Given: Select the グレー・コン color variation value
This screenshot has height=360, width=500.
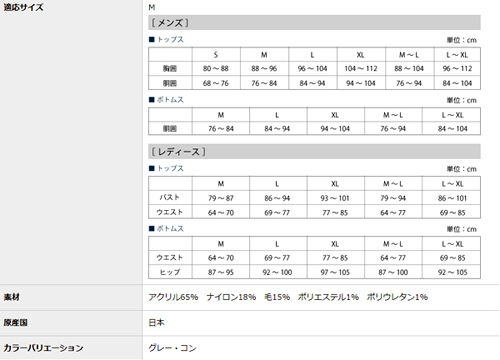Looking at the screenshot, I should point(172,348).
